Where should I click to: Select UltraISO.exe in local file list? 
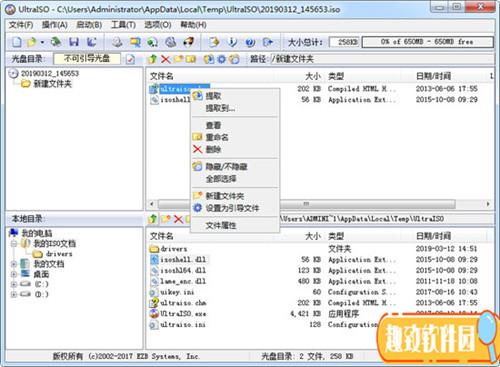[183, 314]
